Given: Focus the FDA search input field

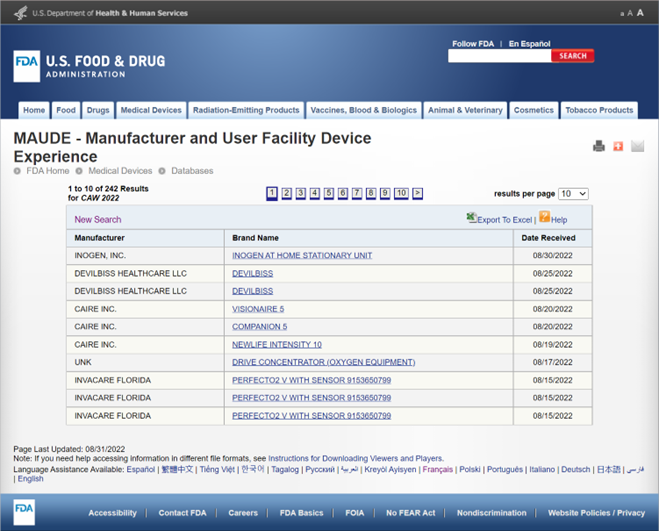Looking at the screenshot, I should pyautogui.click(x=499, y=56).
